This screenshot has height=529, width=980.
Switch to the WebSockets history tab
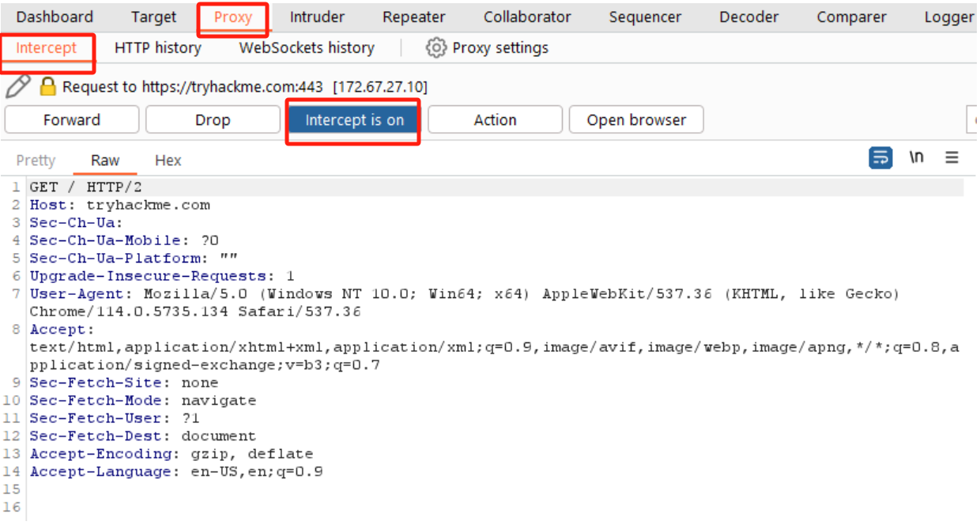pos(307,48)
